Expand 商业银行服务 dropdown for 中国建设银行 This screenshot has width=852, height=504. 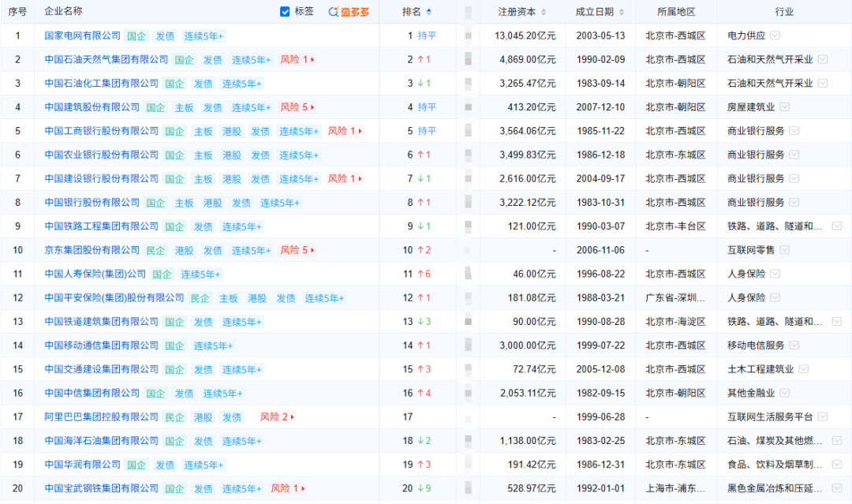click(794, 179)
